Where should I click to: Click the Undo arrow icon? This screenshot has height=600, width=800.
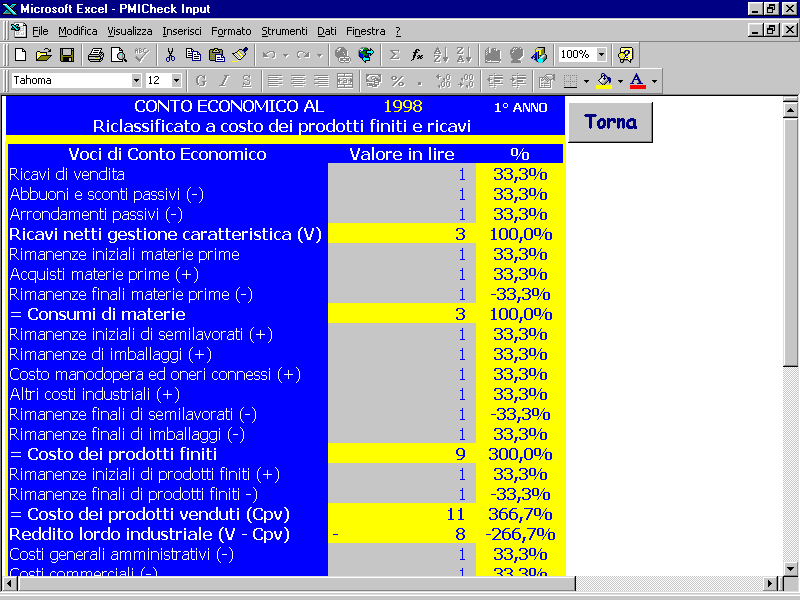click(269, 55)
